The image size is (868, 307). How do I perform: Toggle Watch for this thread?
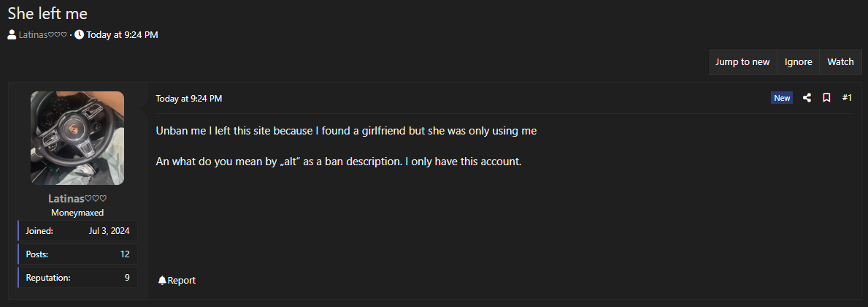(x=840, y=62)
